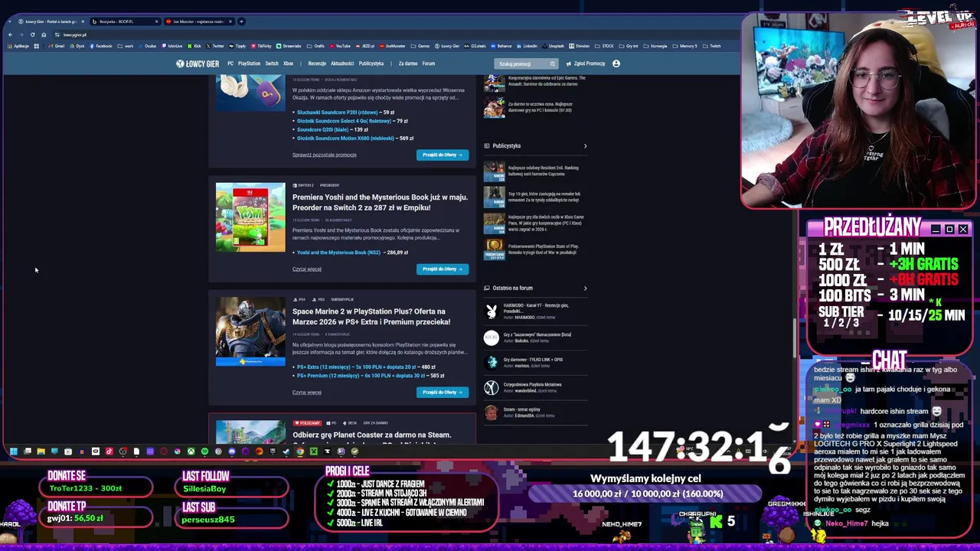Expand Publicystyka section chevron
Image resolution: width=980 pixels, height=551 pixels.
[585, 145]
